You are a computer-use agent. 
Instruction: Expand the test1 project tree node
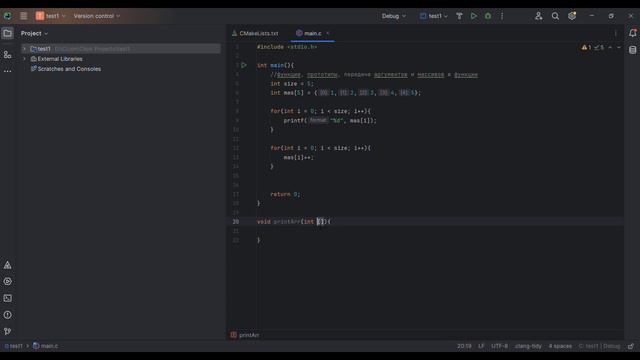pos(24,49)
